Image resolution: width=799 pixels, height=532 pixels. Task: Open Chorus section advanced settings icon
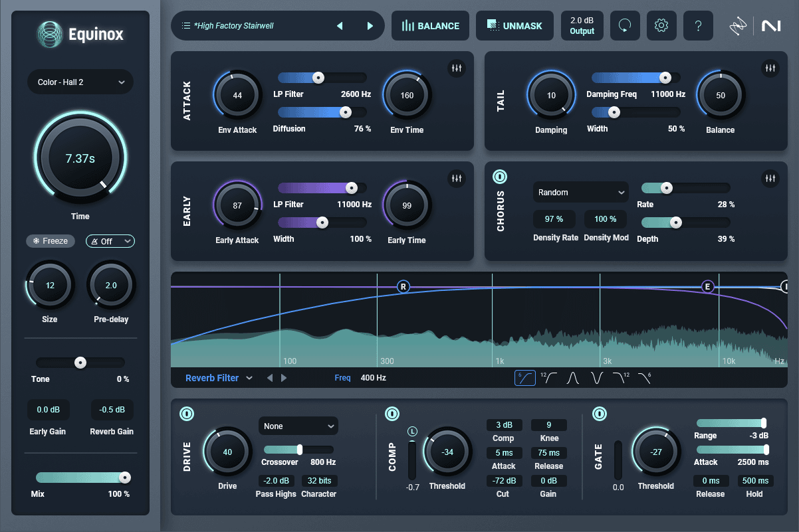click(x=770, y=177)
